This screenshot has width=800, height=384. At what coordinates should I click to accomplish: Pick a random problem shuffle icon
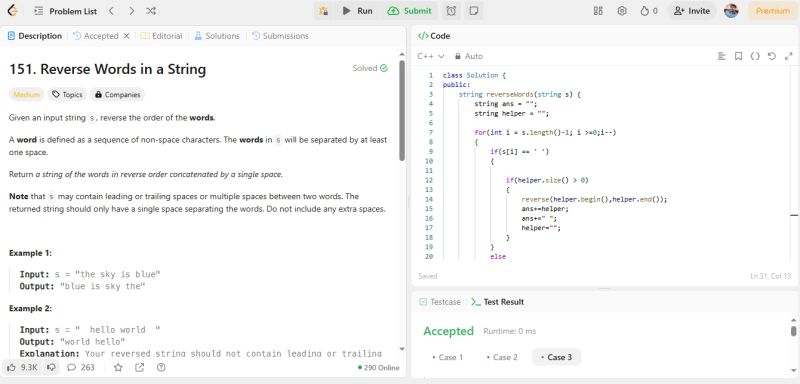pos(151,11)
